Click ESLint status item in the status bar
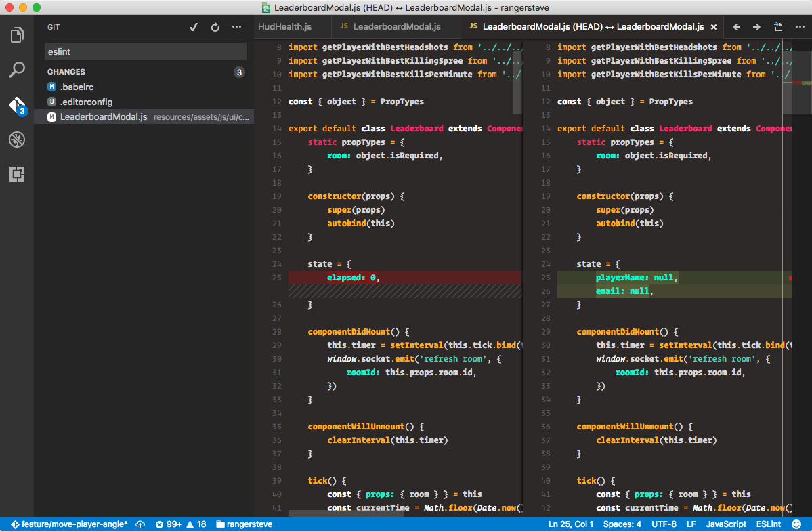812x531 pixels. [768, 524]
